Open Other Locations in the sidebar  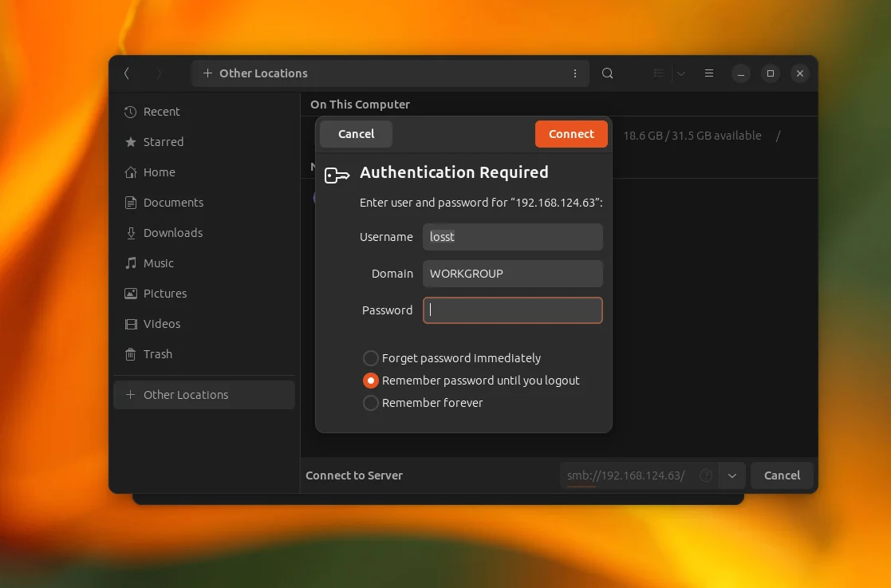pos(185,395)
